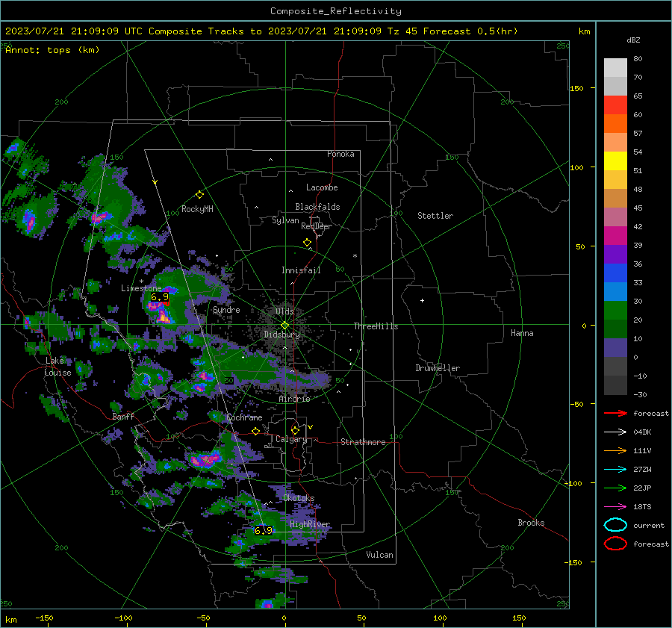The height and width of the screenshot is (628, 672).
Task: Click the RockyMH location label
Action: [197, 209]
